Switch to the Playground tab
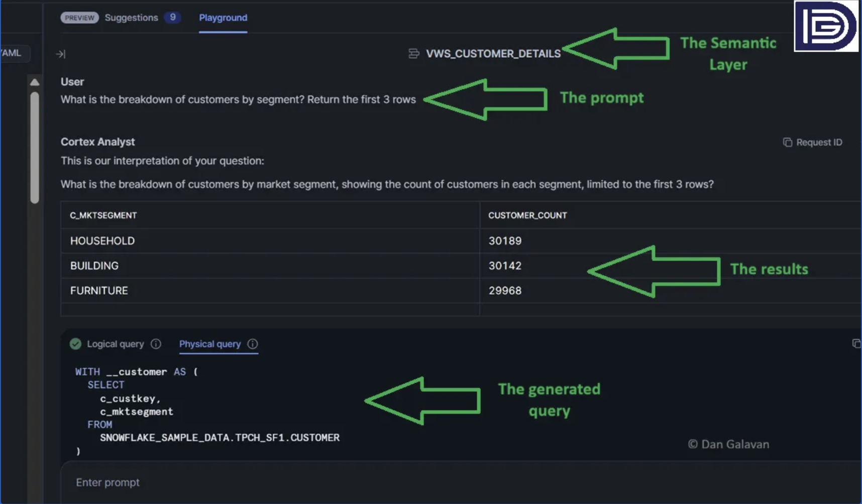This screenshot has height=504, width=862. 223,18
